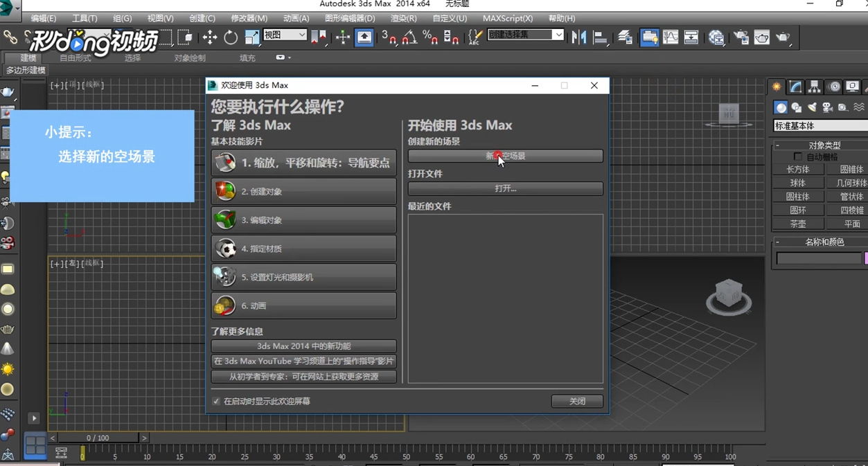Open the Material Editor icon
Screen dimensions: 868x466
[x=716, y=37]
